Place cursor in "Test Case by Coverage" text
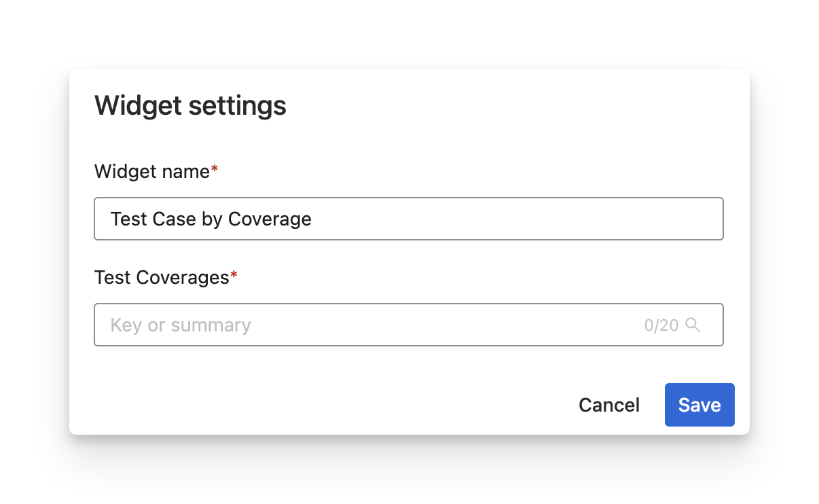The height and width of the screenshot is (504, 819). (211, 219)
